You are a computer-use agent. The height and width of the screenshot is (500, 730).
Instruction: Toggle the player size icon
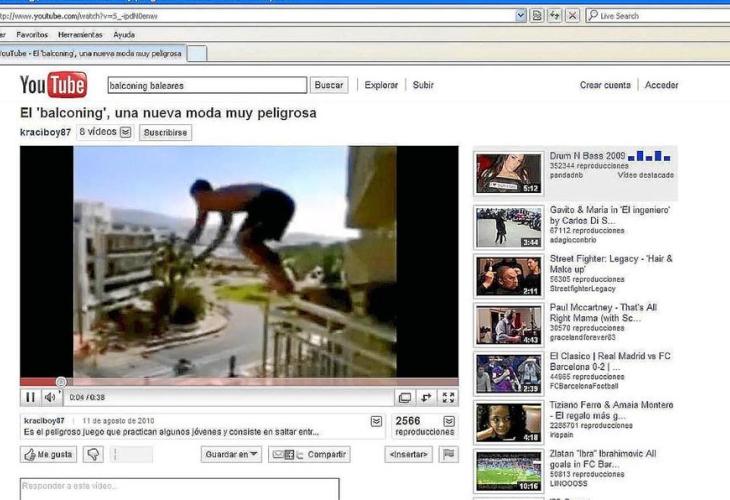click(426, 398)
